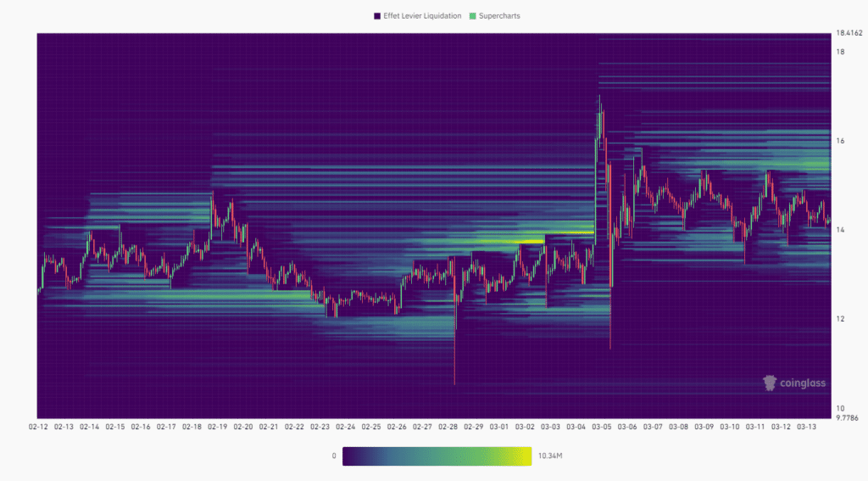Click the 10.34M maximum label of the color scale
The image size is (868, 481).
coord(551,456)
